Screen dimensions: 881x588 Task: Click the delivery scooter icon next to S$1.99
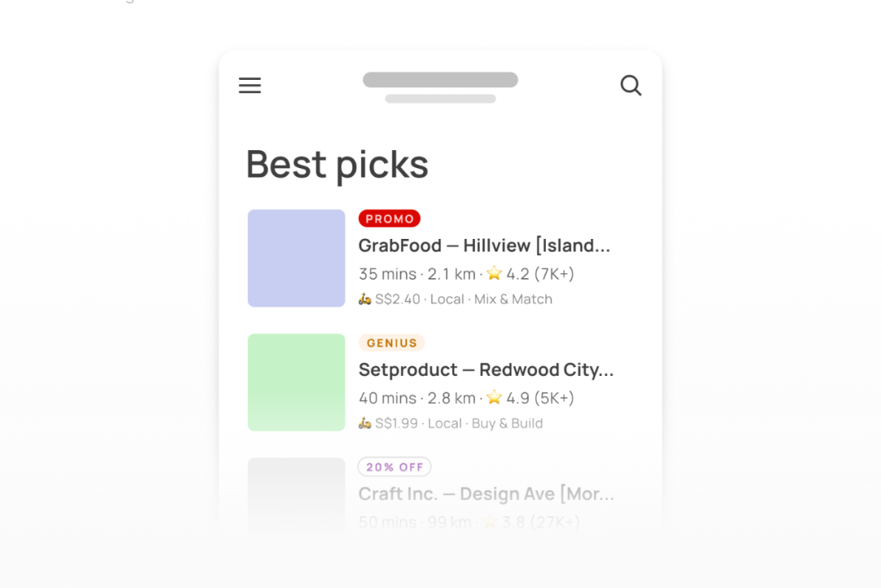(x=365, y=423)
